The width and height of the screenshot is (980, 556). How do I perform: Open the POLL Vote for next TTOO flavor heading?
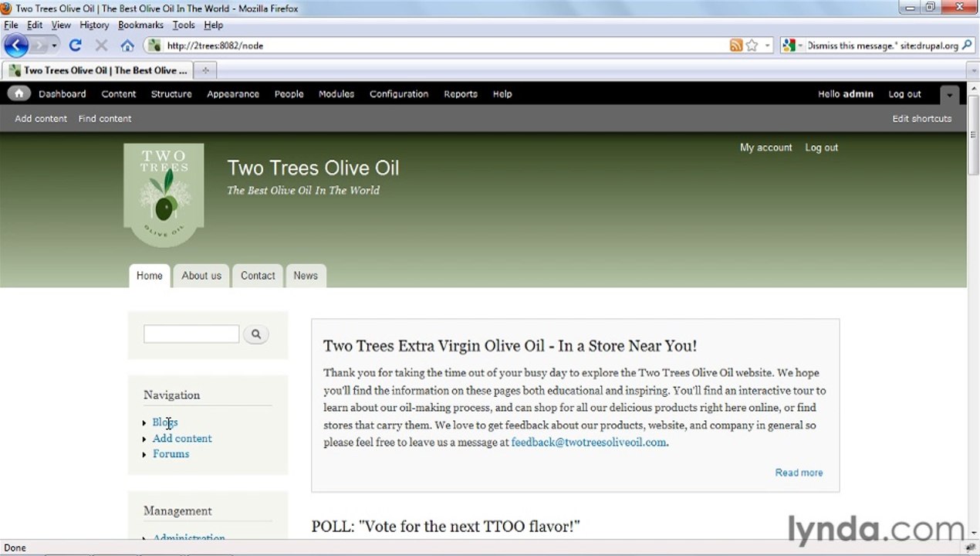pyautogui.click(x=445, y=527)
